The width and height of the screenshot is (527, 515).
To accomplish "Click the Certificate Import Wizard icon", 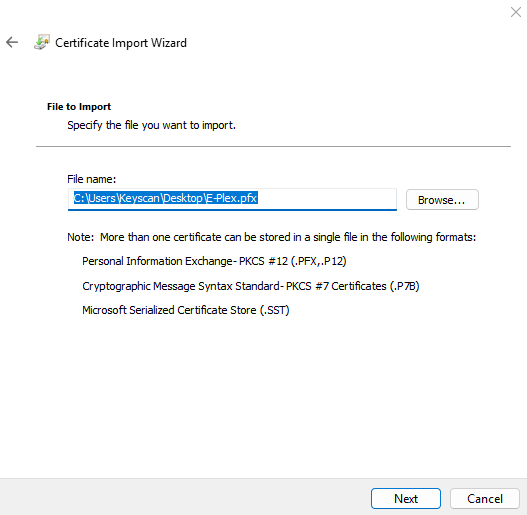I will click(x=42, y=42).
